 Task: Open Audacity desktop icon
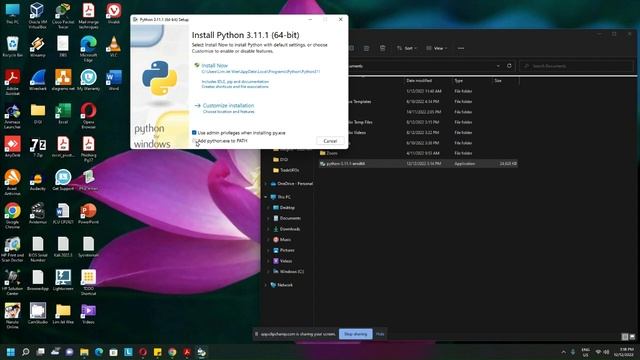(x=38, y=180)
